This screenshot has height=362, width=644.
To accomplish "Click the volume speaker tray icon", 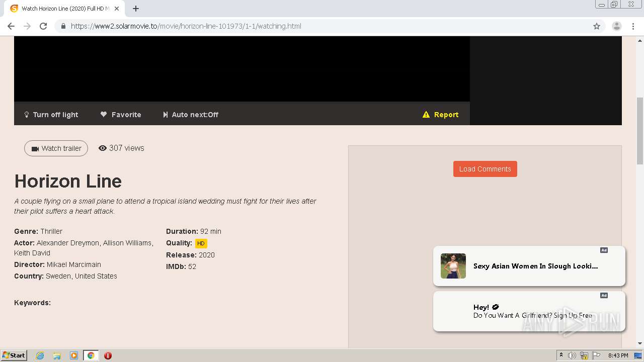I will (x=572, y=355).
